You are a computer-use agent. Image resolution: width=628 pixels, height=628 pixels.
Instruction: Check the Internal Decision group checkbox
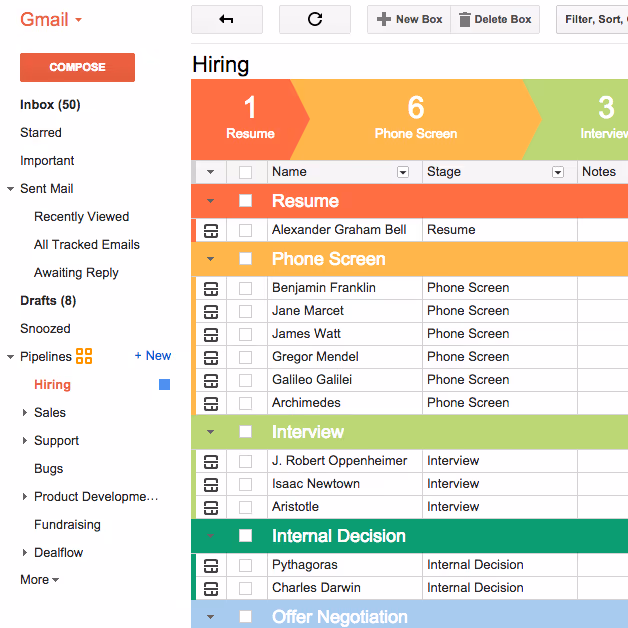246,535
